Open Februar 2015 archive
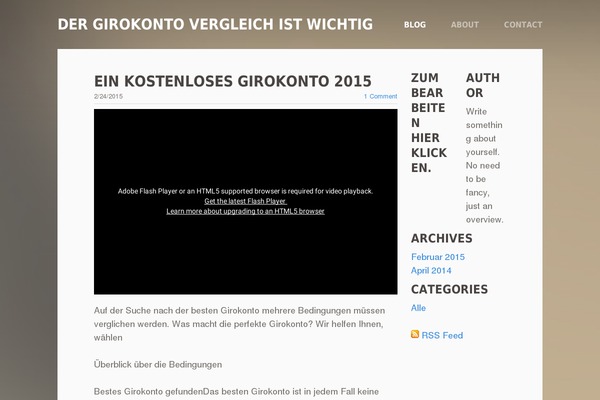 tap(438, 257)
